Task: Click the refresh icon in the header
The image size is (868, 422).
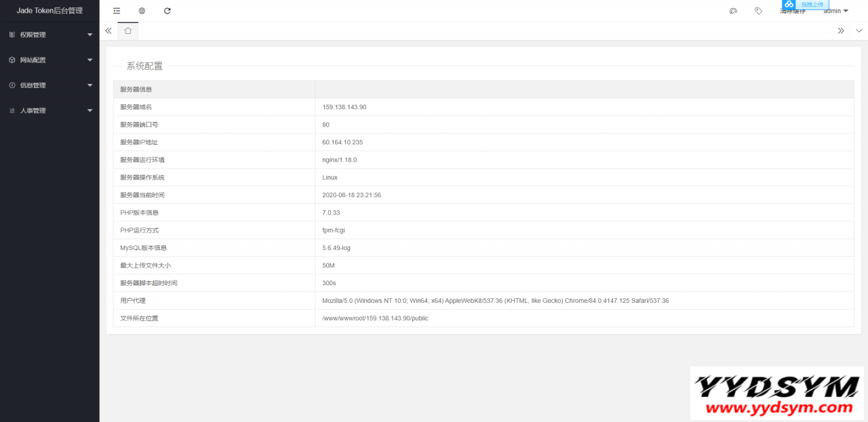Action: 167,11
